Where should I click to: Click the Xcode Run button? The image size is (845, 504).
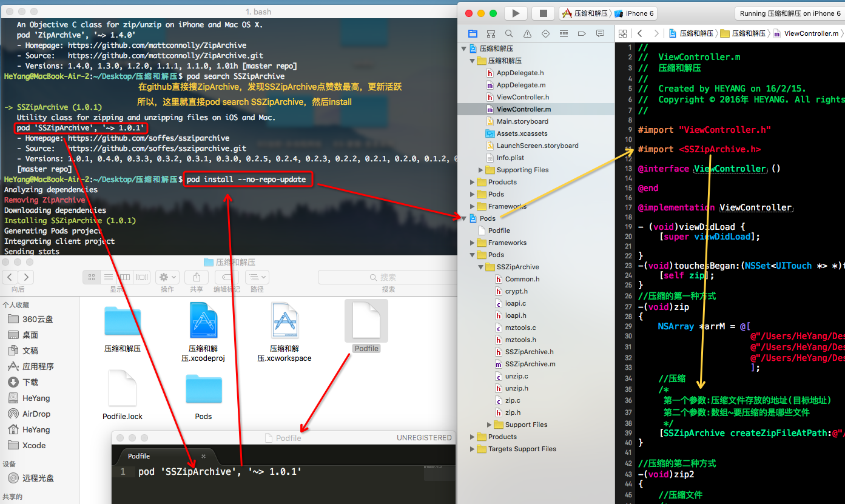click(516, 13)
